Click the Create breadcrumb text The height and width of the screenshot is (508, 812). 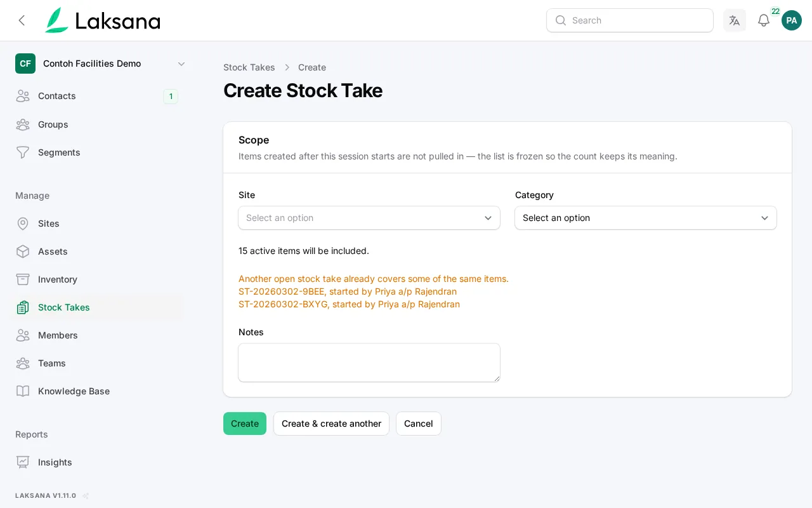pyautogui.click(x=312, y=67)
